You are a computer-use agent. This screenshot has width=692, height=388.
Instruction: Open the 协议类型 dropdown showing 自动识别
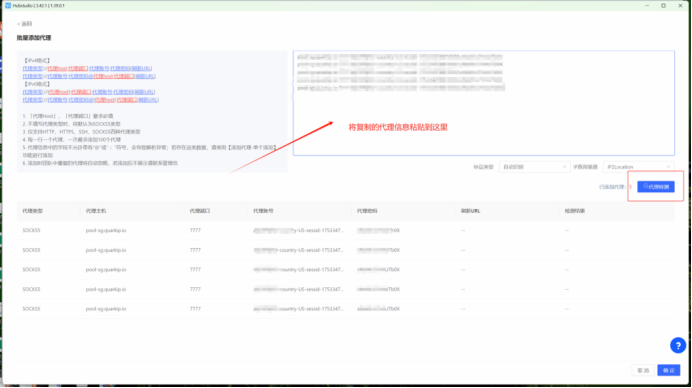point(534,167)
